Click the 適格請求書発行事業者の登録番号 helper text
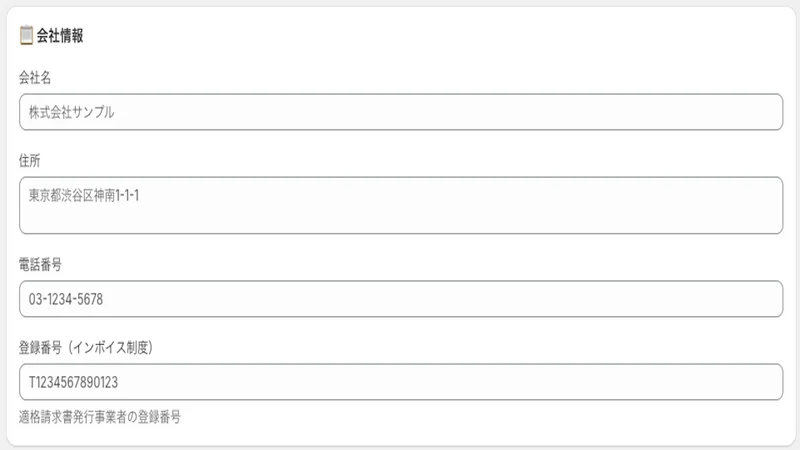The image size is (800, 450). (x=100, y=417)
